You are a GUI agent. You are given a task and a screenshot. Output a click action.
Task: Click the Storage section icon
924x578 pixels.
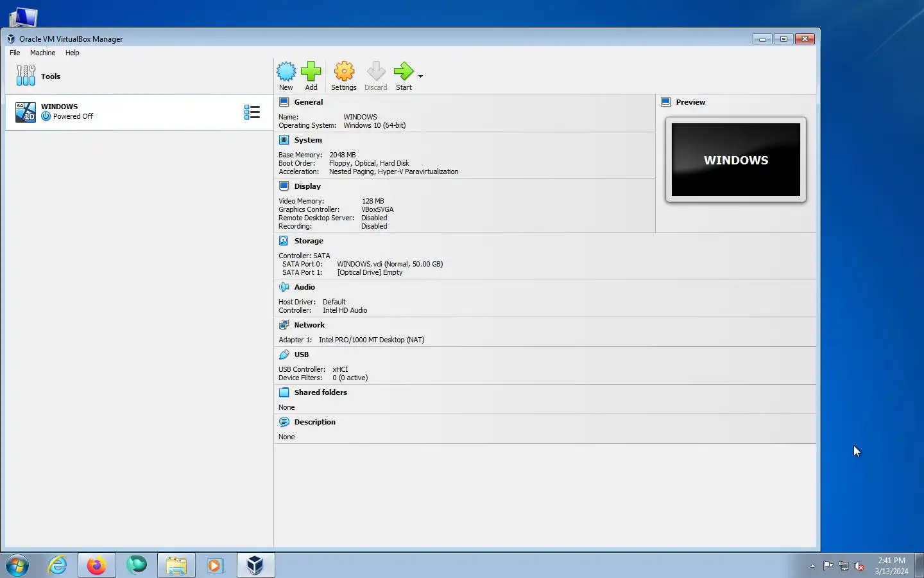(x=284, y=240)
